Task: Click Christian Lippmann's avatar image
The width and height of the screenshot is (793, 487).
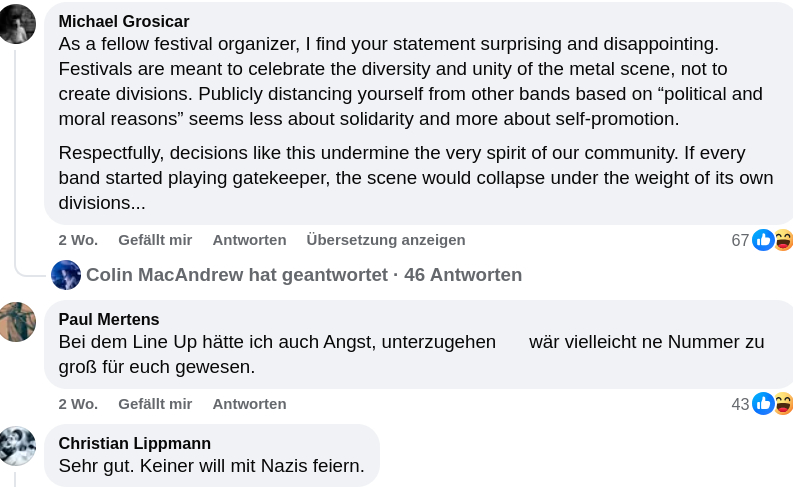Action: pyautogui.click(x=18, y=446)
